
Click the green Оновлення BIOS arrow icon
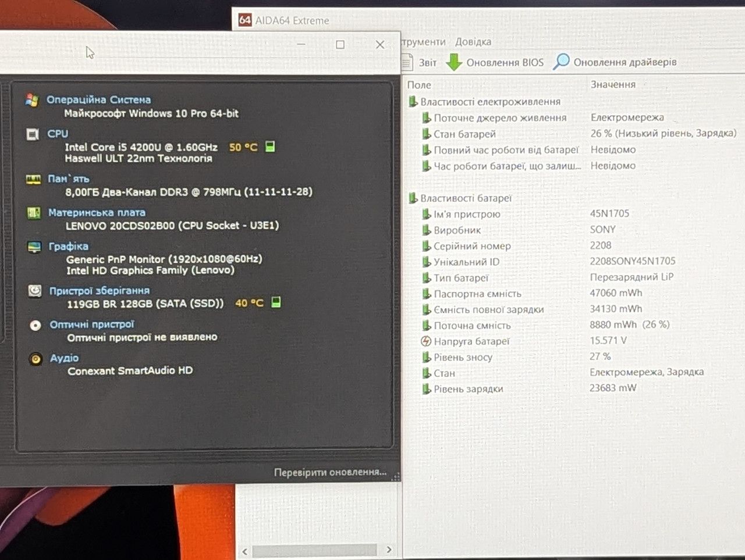coord(454,62)
